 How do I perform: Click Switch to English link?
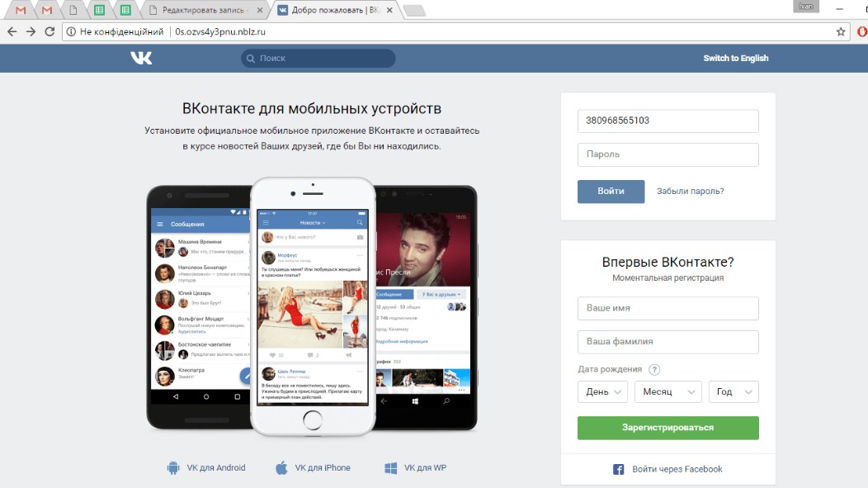click(735, 59)
